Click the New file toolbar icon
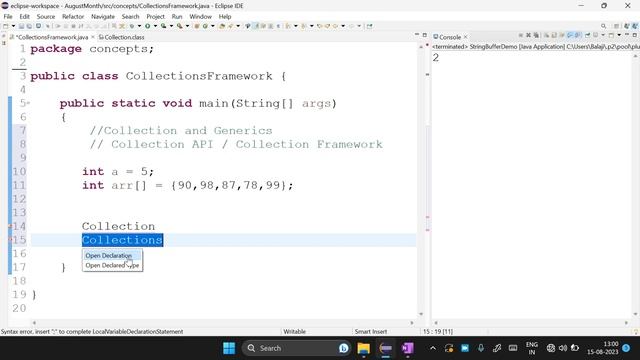 click(x=5, y=26)
